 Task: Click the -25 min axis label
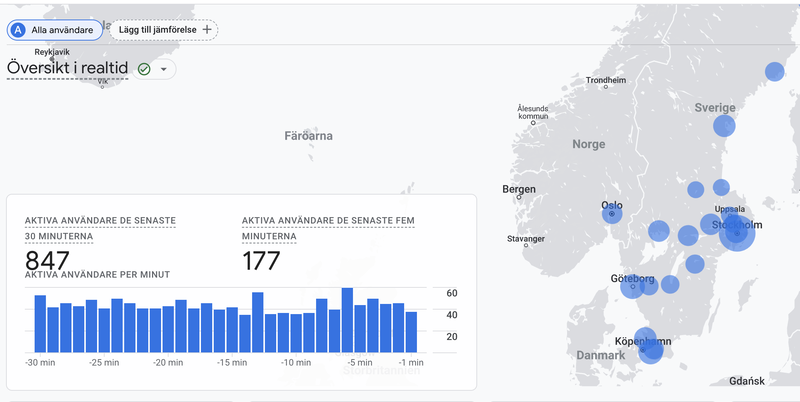click(x=104, y=363)
